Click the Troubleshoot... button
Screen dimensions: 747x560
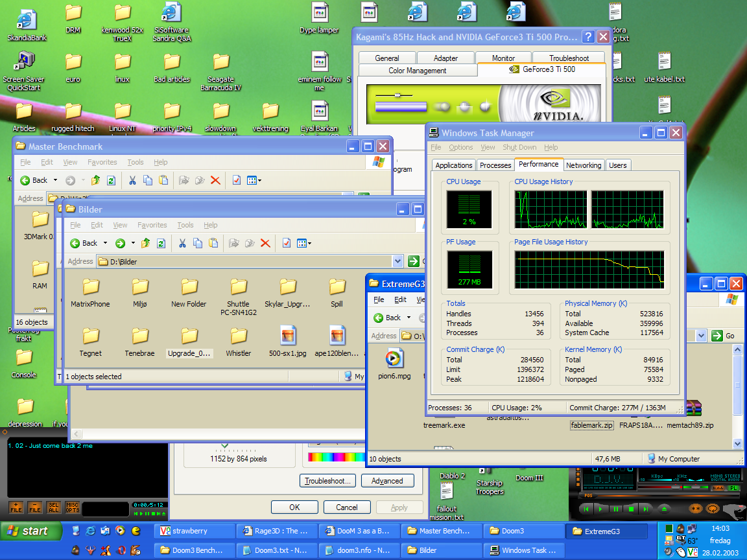[x=327, y=481]
